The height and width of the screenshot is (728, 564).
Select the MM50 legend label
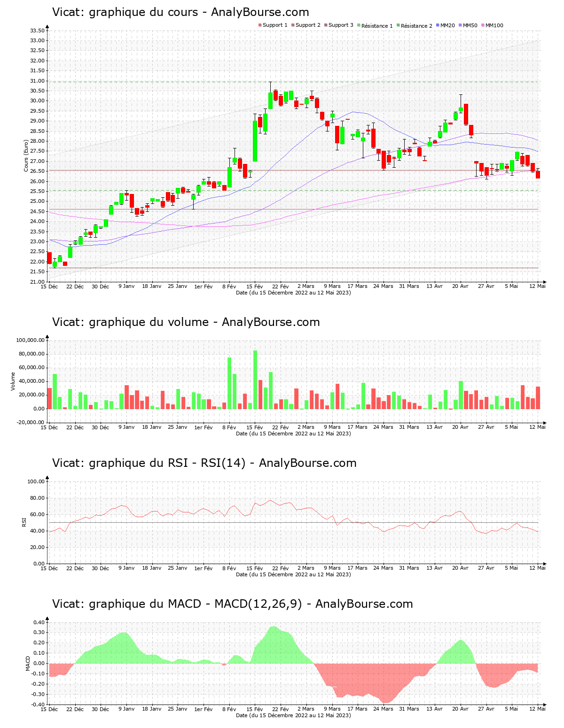click(x=470, y=25)
